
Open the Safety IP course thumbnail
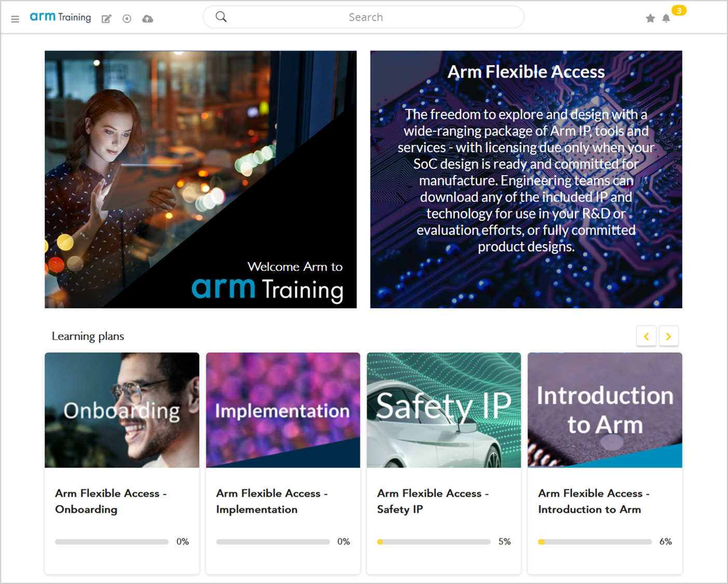[444, 410]
